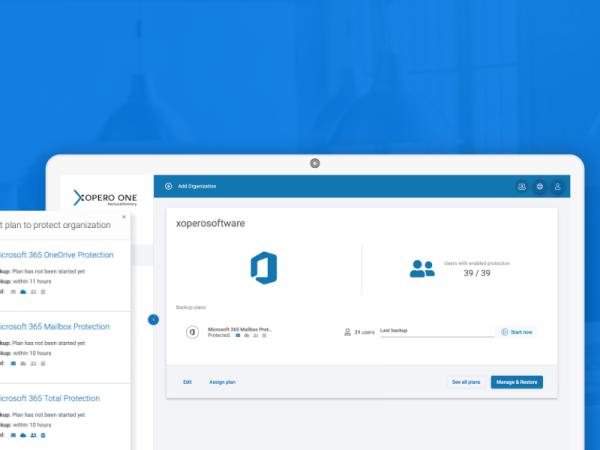Click the Microsoft Office logo icon

tap(264, 269)
